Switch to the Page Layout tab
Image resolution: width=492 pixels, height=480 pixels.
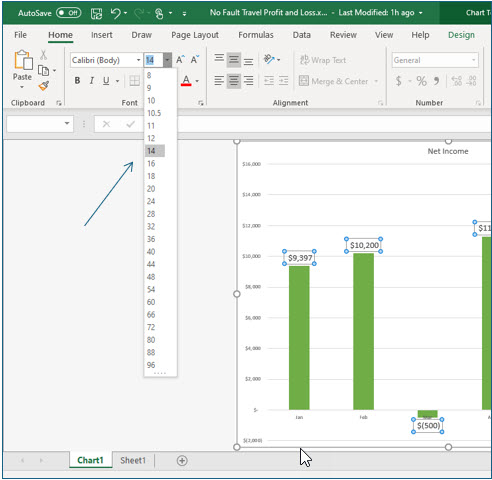coord(195,35)
